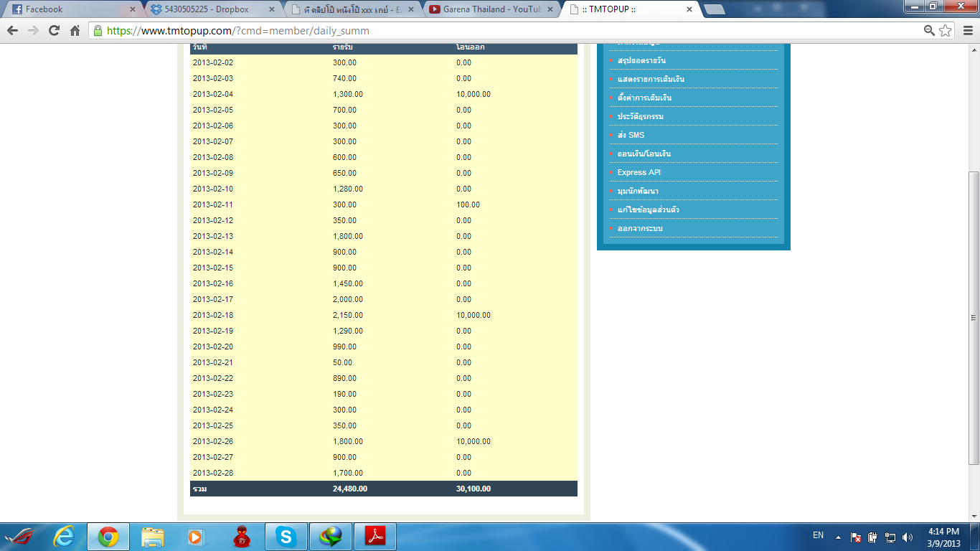Open the มุมนักพัฒนา sidebar link

pyautogui.click(x=638, y=191)
